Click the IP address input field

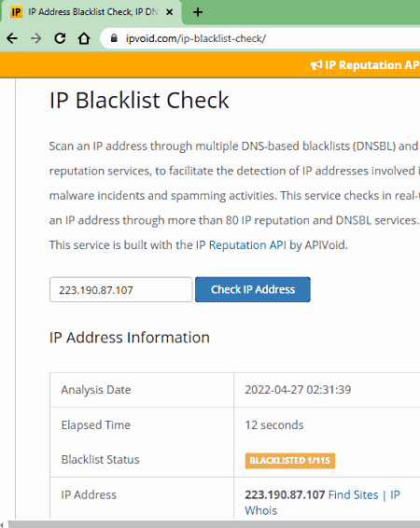[x=121, y=289]
